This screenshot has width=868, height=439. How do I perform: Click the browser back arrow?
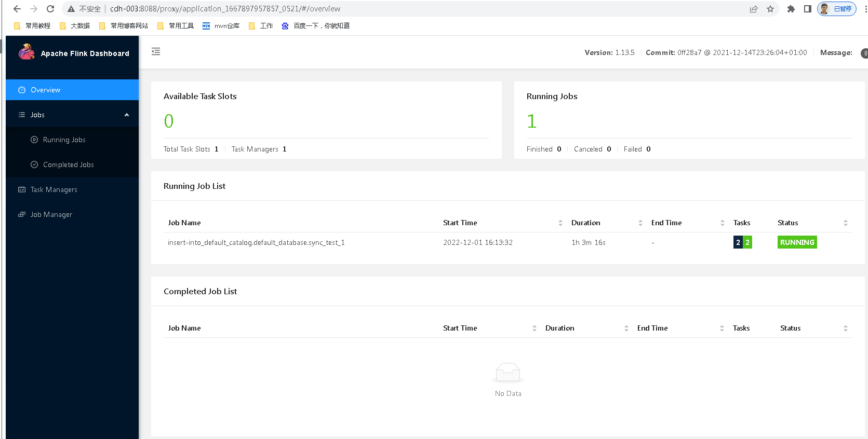(x=17, y=9)
